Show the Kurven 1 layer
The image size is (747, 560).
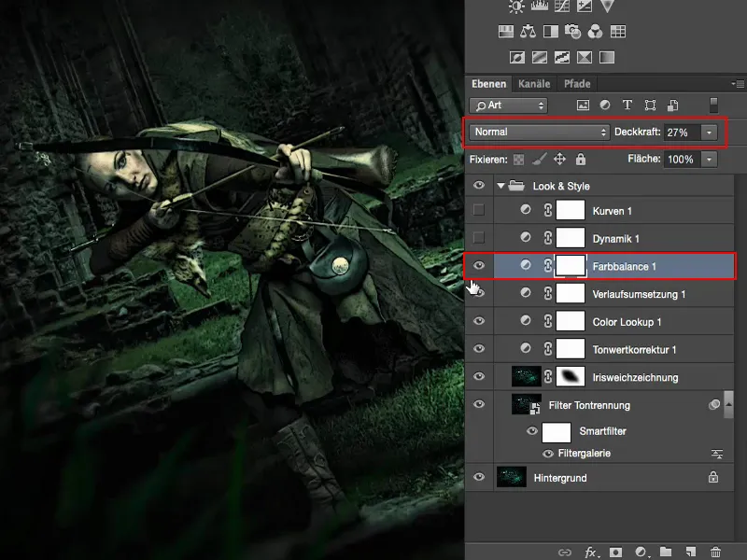click(480, 210)
